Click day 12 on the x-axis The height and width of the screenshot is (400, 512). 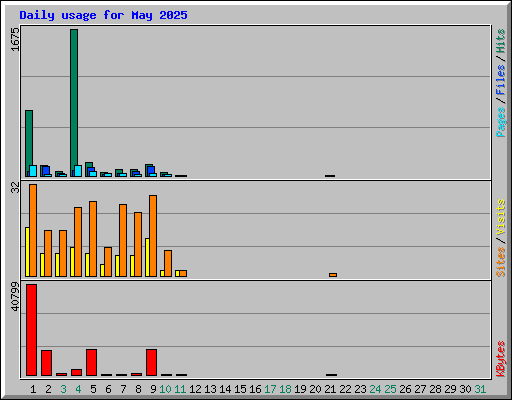click(195, 389)
